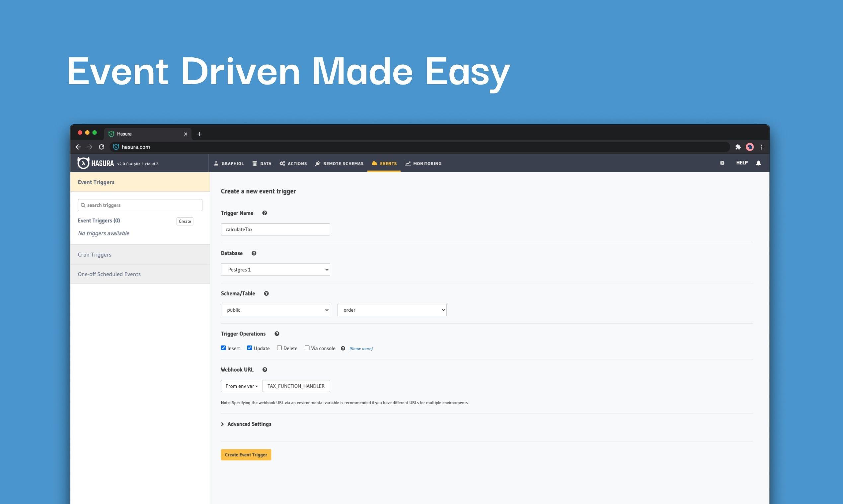Click the Know more link
843x504 pixels.
point(361,348)
